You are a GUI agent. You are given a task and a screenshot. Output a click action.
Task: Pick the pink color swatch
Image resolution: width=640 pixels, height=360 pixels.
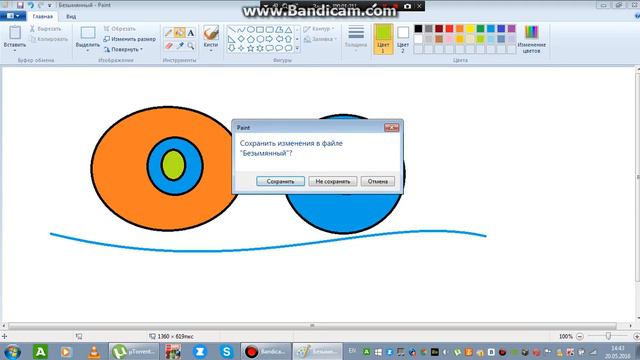[x=449, y=39]
